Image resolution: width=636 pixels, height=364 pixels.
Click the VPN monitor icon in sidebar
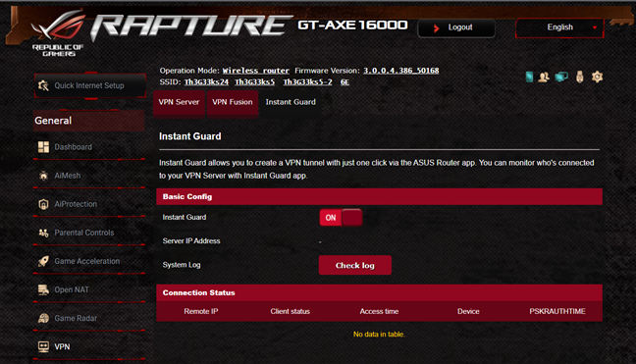click(x=43, y=346)
